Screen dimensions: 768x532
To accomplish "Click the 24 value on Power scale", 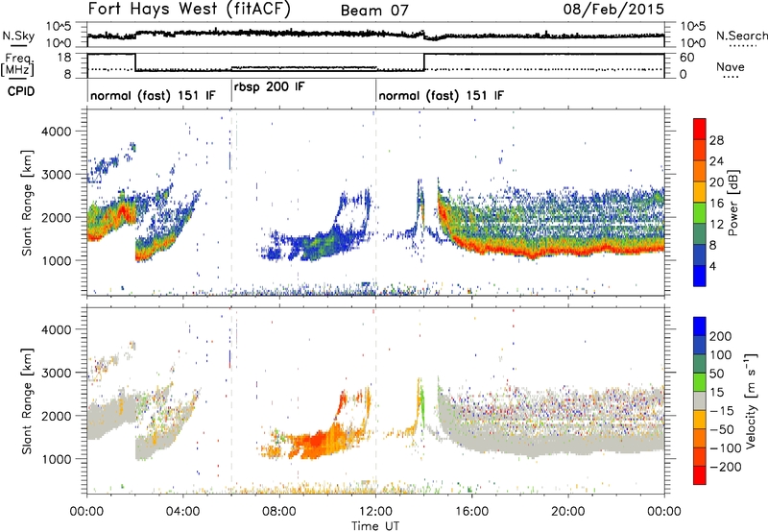I will [716, 161].
